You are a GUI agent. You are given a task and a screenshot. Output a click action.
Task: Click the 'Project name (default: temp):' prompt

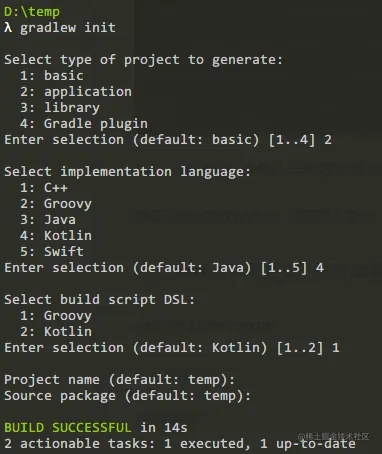[x=119, y=380]
